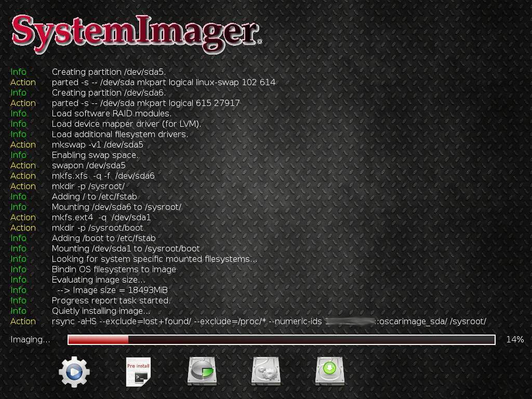Screen dimensions: 532x399
Task: Select the "mkswap -v1 /dev/sda5" command
Action: click(97, 145)
